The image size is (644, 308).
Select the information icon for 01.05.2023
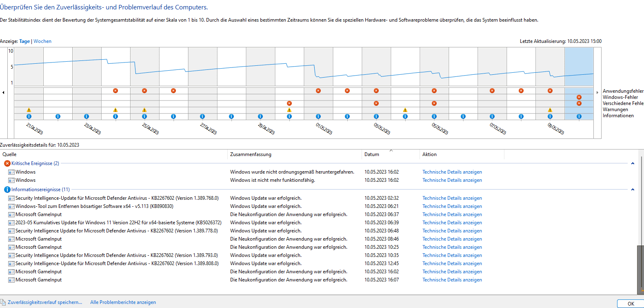tap(318, 116)
